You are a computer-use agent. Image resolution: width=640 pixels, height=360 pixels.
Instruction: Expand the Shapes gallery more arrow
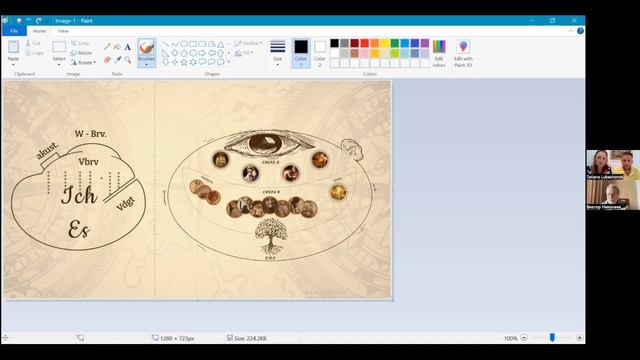[x=229, y=62]
